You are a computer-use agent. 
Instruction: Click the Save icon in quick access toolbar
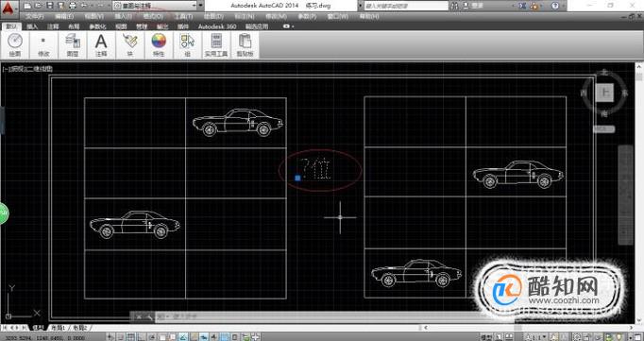[x=50, y=6]
